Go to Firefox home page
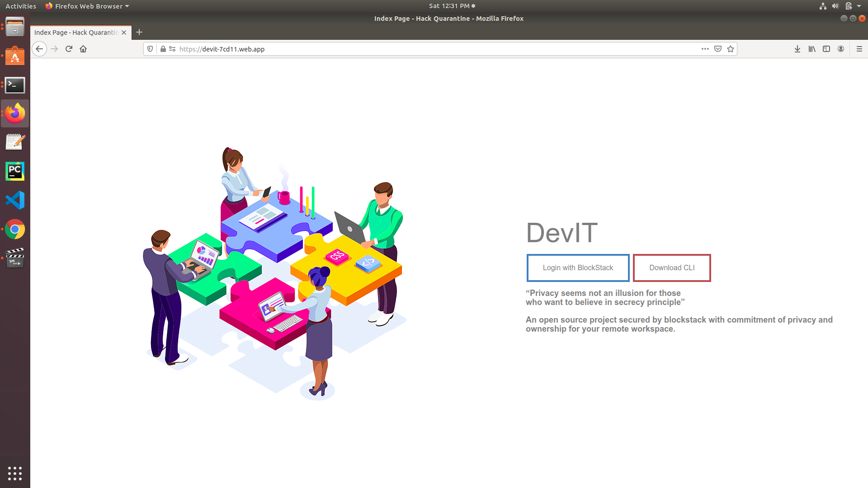Screen dimensions: 868x488 [x=83, y=49]
